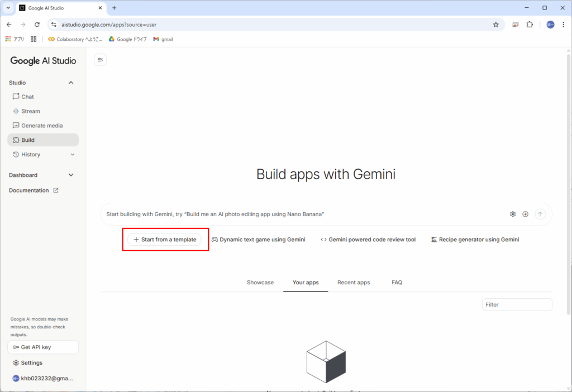Switch to the Showcase tab

(260, 283)
